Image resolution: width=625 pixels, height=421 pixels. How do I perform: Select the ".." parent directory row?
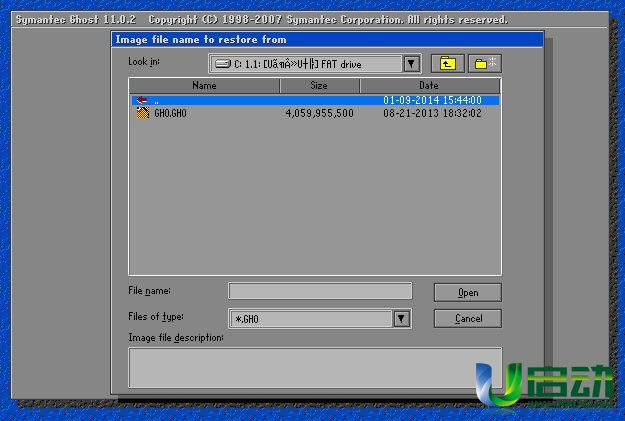pos(315,100)
